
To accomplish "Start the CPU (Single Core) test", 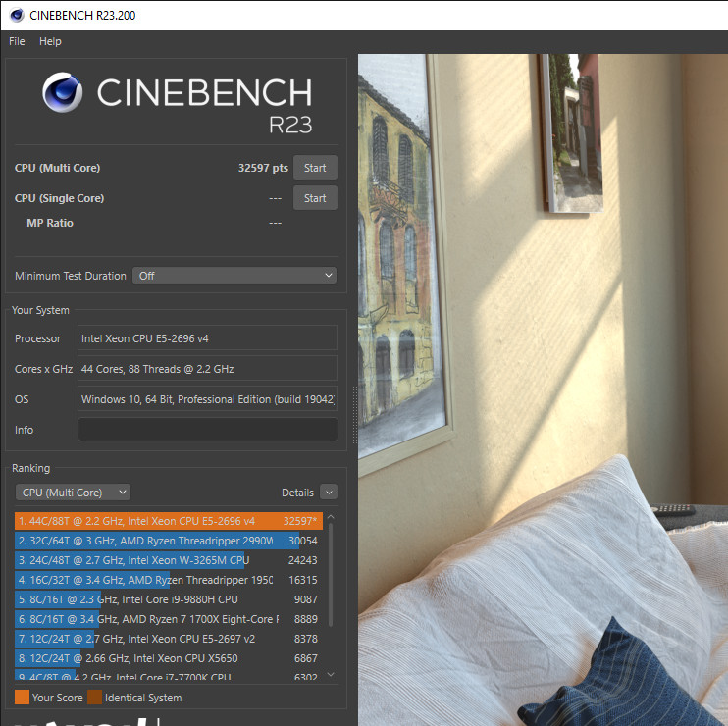I will click(x=315, y=198).
